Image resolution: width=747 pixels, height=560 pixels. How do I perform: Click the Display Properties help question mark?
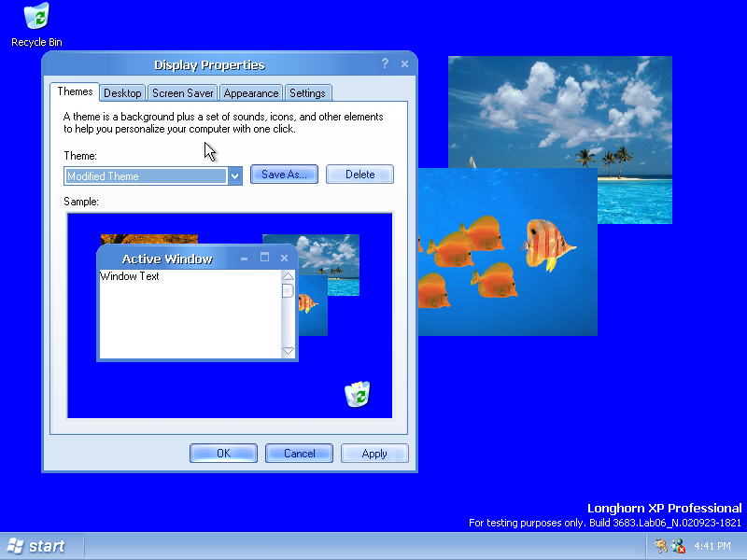[385, 63]
